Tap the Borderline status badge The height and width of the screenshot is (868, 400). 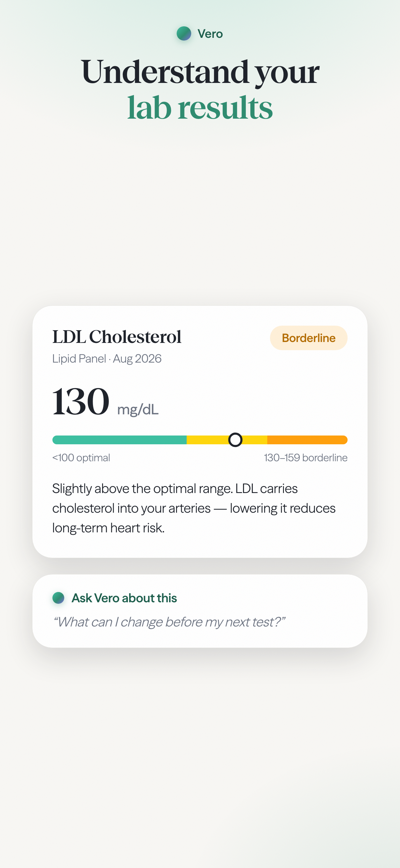pyautogui.click(x=308, y=338)
